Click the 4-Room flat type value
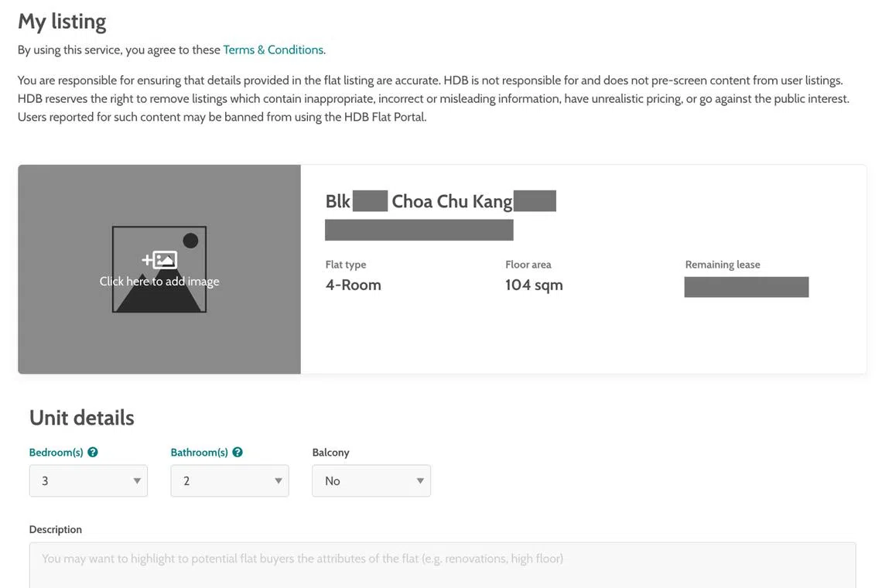Screen dimensions: 882x588 [x=353, y=285]
